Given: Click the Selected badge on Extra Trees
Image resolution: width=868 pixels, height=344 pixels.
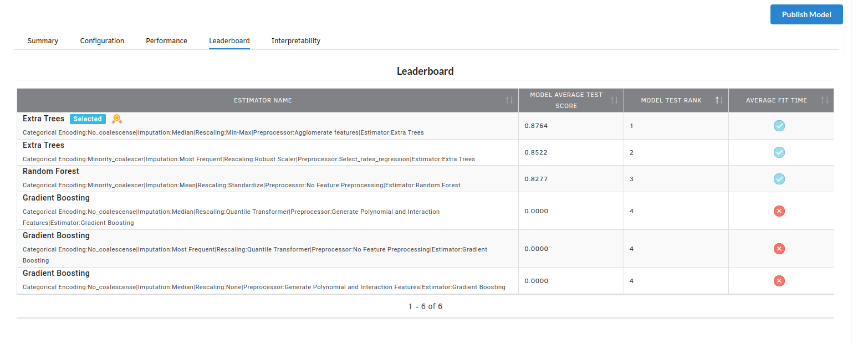Looking at the screenshot, I should tap(88, 119).
